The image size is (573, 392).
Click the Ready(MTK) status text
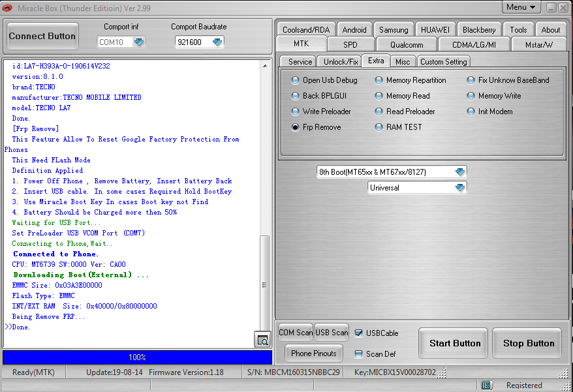34,372
